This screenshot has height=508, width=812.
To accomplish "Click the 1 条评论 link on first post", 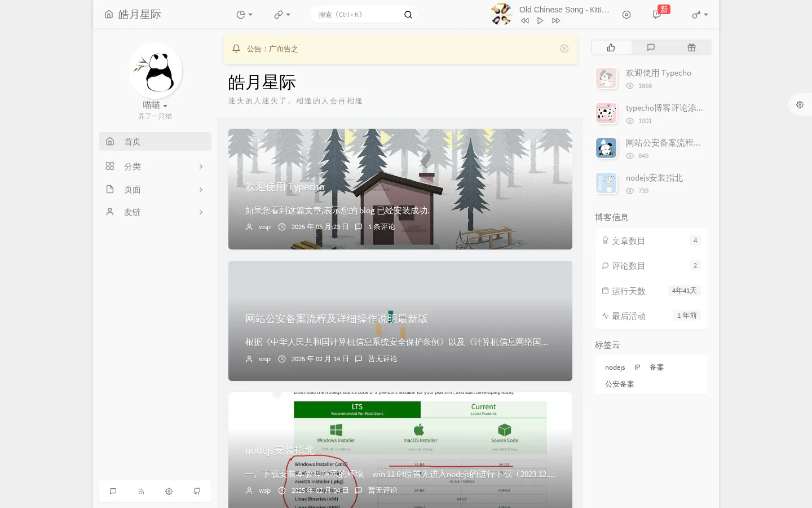I will click(382, 227).
